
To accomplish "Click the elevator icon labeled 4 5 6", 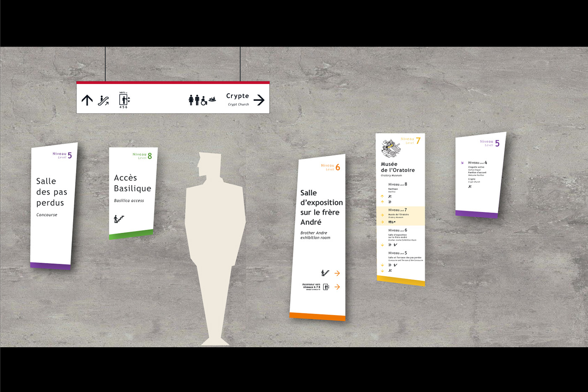I will tap(124, 100).
